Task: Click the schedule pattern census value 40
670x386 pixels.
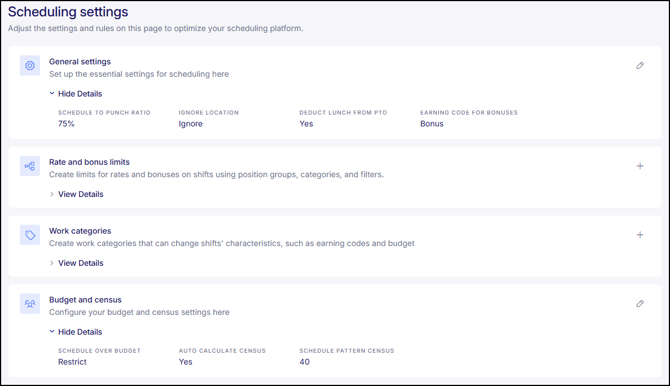Action: tap(304, 362)
